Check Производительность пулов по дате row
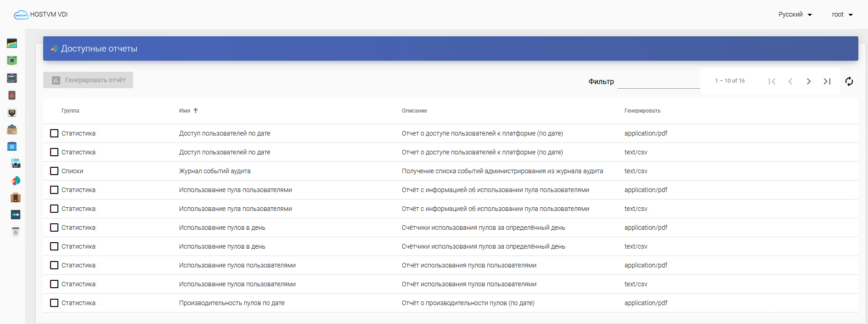868x324 pixels. click(54, 303)
